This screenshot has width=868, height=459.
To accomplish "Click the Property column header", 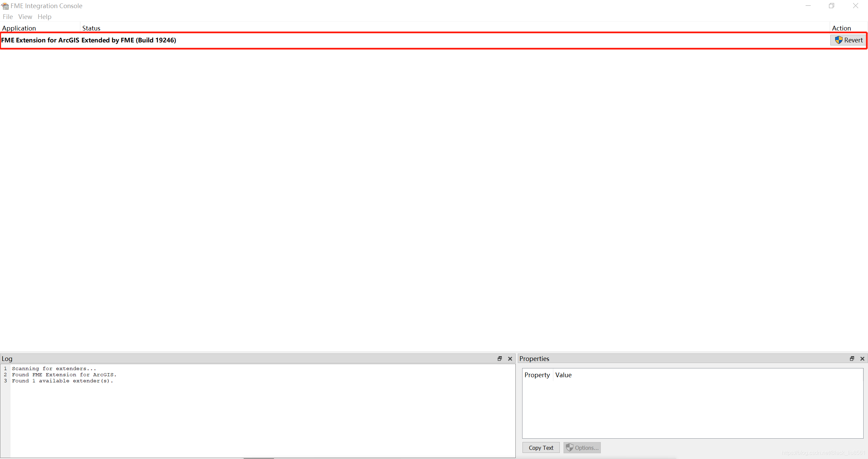I will pos(537,375).
